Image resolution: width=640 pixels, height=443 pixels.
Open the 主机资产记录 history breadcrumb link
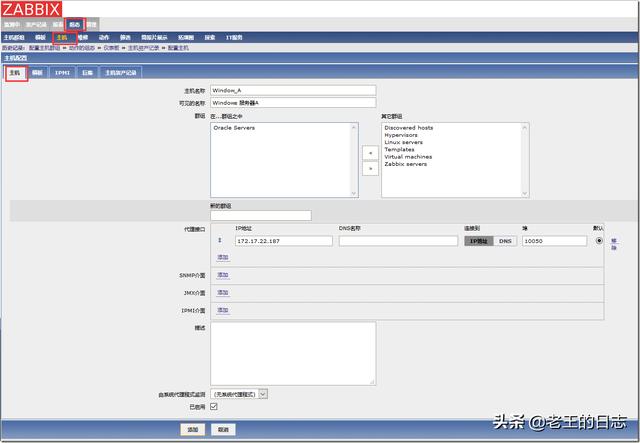pos(143,48)
